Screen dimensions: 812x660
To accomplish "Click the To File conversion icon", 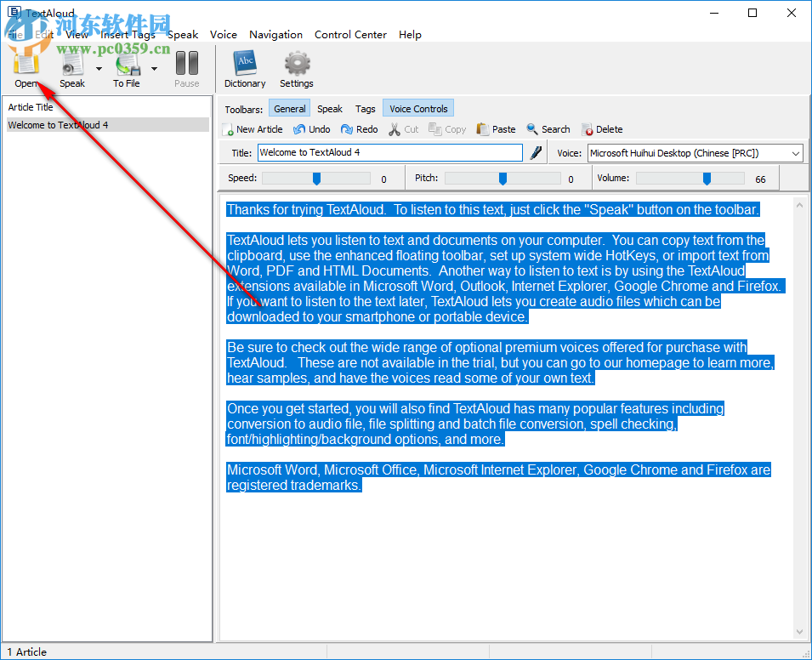I will [x=126, y=64].
